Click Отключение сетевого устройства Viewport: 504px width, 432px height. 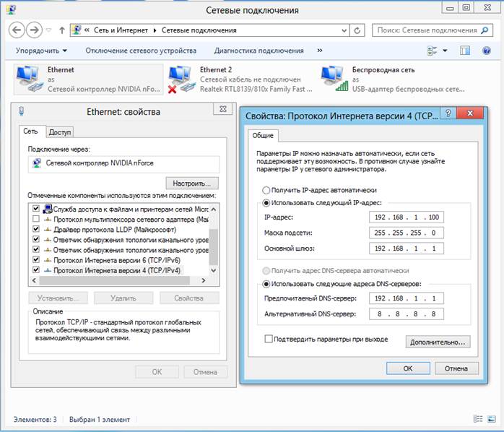pos(141,51)
